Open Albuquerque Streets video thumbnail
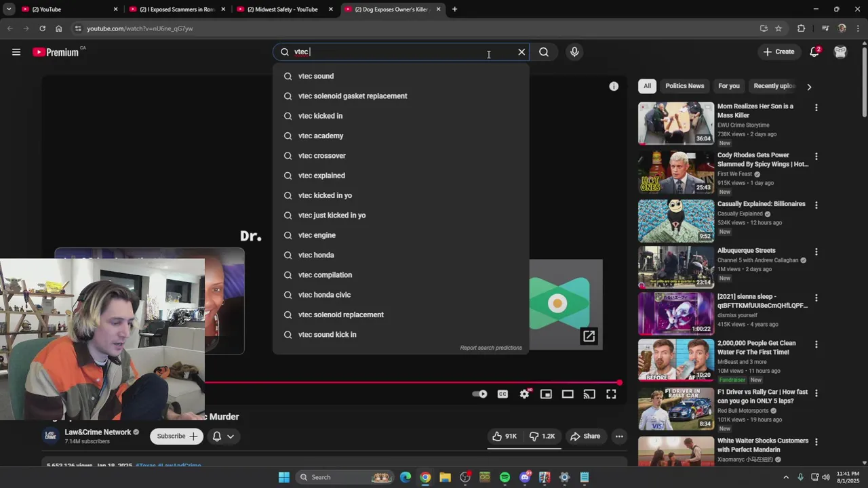Screen dimensions: 868x488 coord(676,267)
